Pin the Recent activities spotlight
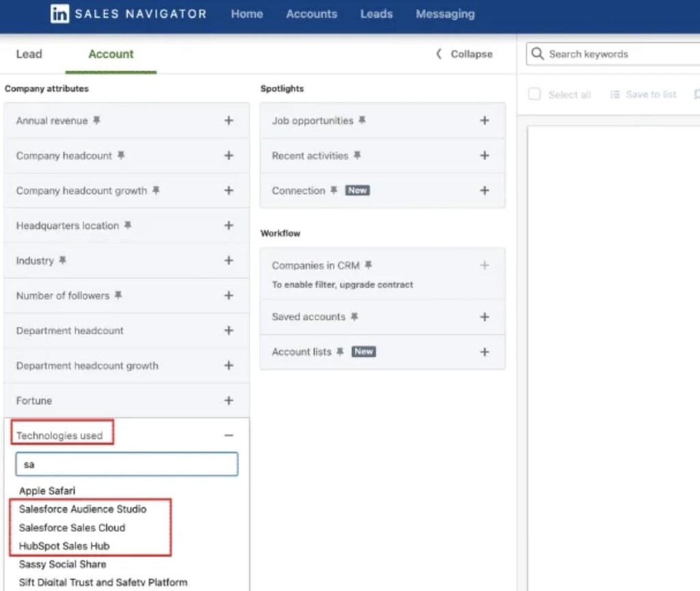The image size is (700, 591). (x=357, y=155)
